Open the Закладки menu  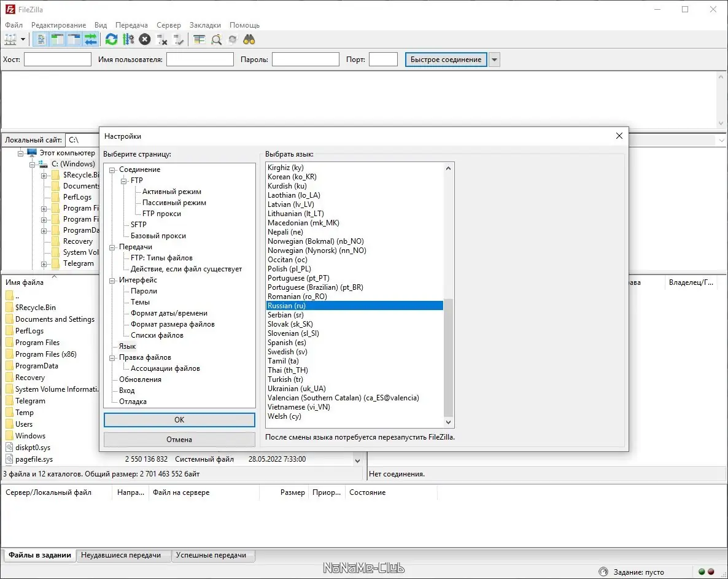205,25
